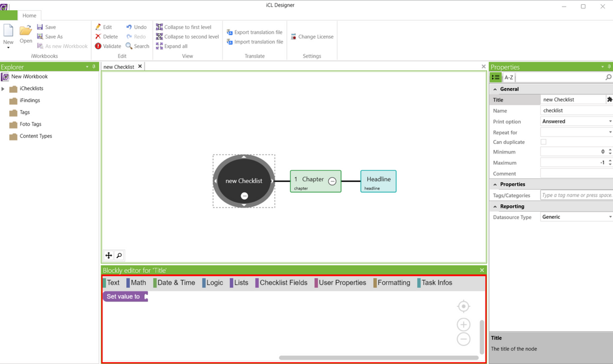Collapse the Chapter node with minus circle
This screenshot has width=613, height=364.
[332, 181]
